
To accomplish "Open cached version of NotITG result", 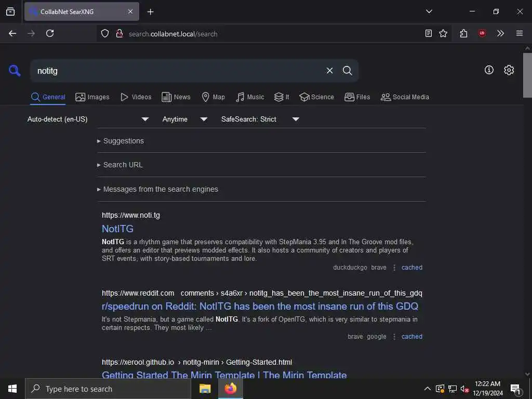I will [412, 268].
